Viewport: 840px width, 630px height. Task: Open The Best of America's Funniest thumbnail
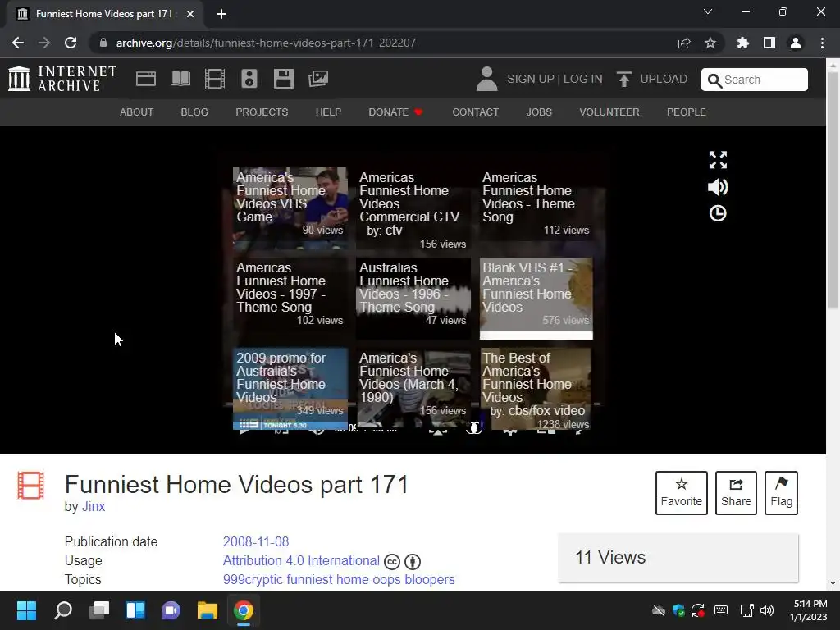tap(536, 389)
